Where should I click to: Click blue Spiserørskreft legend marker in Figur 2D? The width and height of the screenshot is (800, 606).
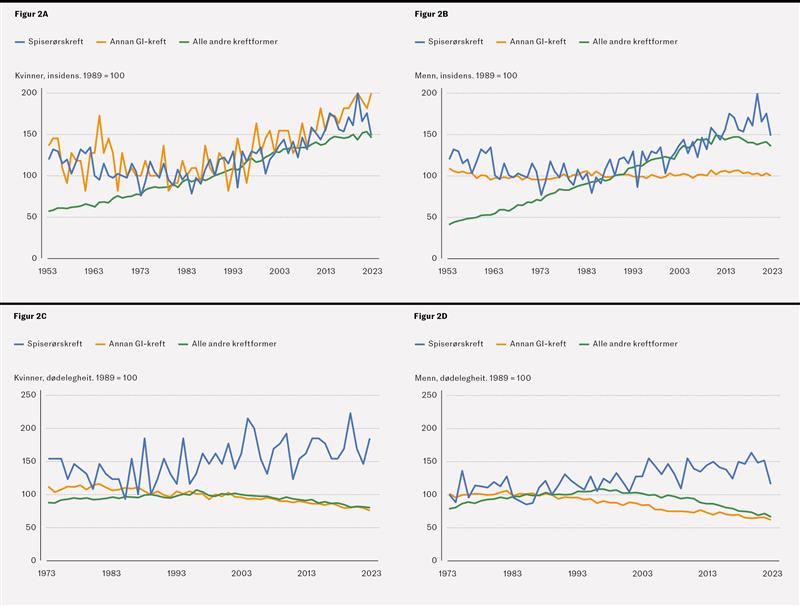click(x=420, y=344)
